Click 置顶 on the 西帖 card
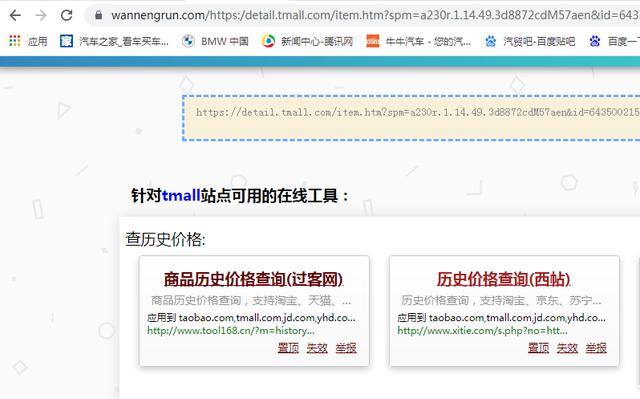Screen dimensions: 640x399 538,348
